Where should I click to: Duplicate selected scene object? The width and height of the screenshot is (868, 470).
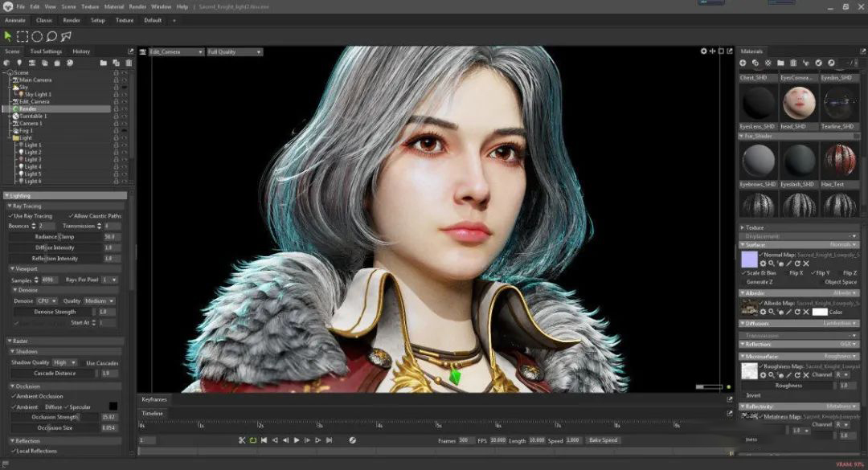[x=116, y=63]
